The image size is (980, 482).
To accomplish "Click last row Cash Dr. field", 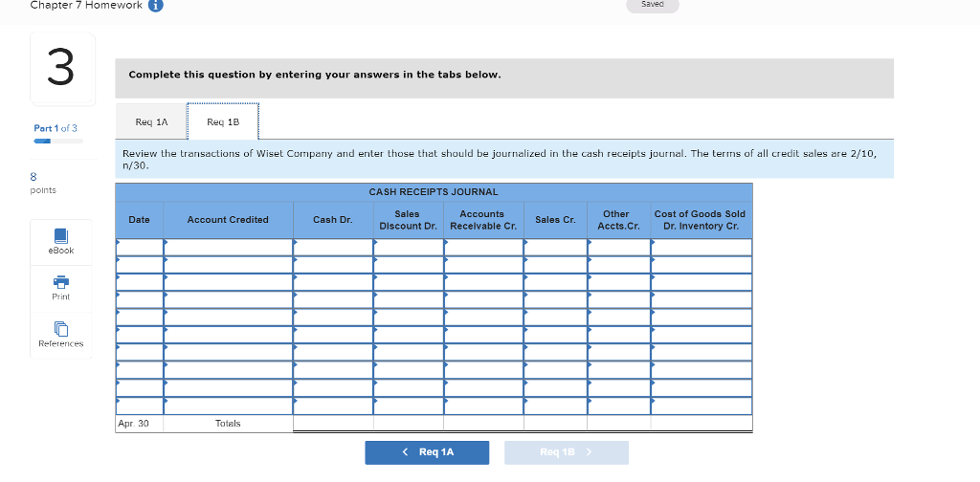I will coord(333,405).
